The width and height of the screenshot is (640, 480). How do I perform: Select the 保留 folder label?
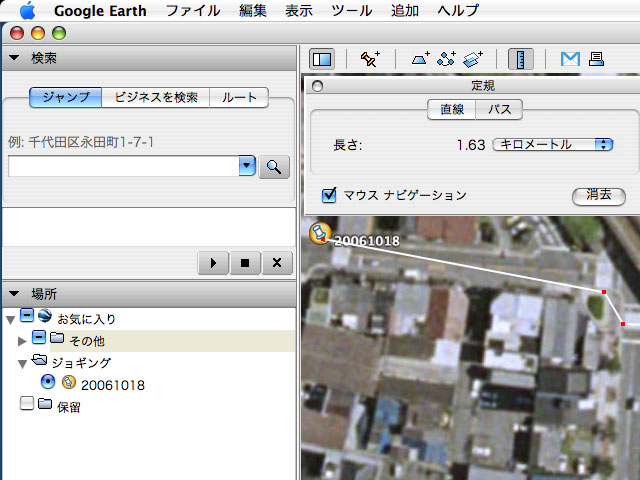coord(69,407)
